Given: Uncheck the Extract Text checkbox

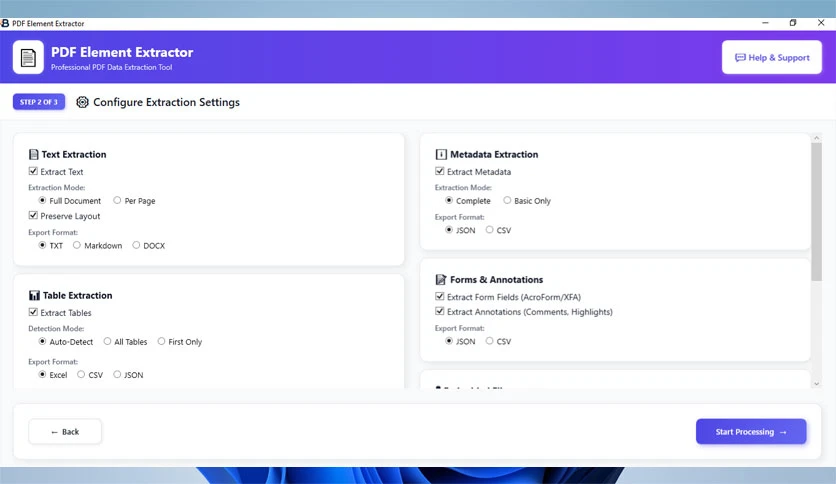Looking at the screenshot, I should (33, 171).
